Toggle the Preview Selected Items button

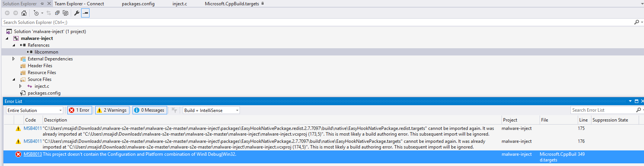(85, 13)
